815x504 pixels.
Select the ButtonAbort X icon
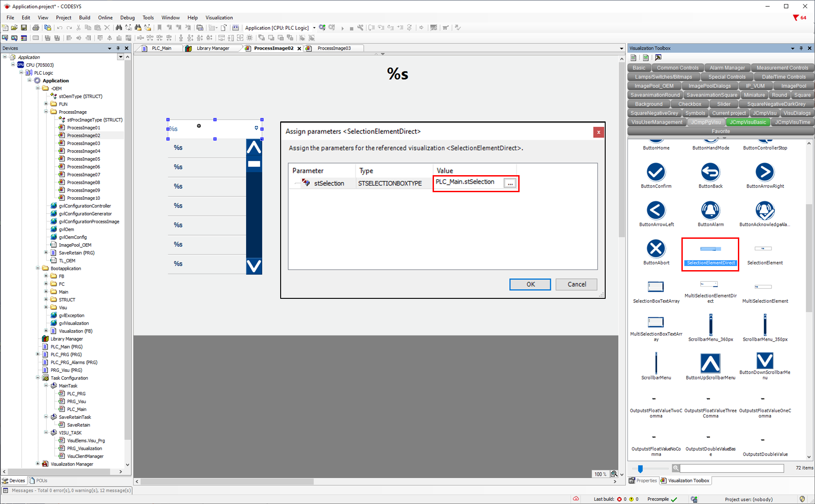[656, 249]
